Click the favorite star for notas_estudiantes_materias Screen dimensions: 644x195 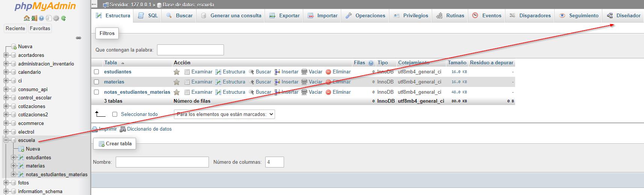point(177,92)
